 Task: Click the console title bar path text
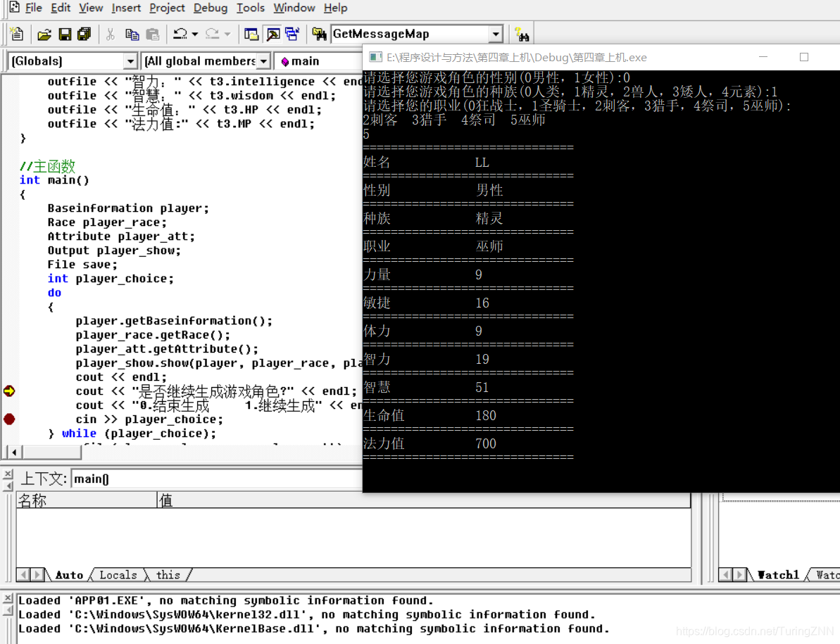[516, 57]
